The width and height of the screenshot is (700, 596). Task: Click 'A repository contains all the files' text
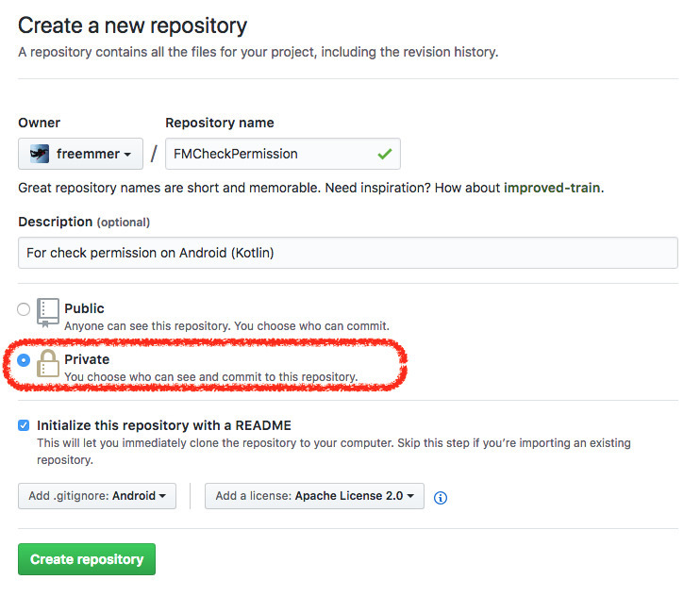(x=258, y=52)
